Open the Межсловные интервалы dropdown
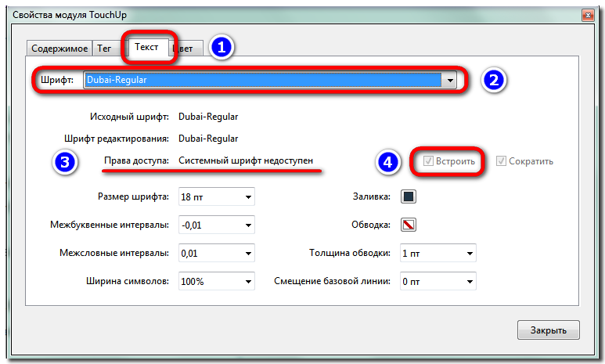 [248, 253]
